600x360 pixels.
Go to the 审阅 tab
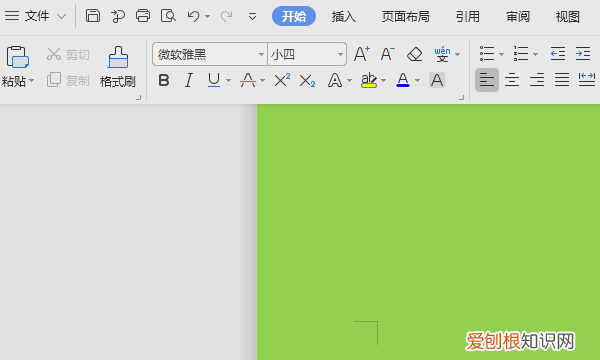(518, 16)
